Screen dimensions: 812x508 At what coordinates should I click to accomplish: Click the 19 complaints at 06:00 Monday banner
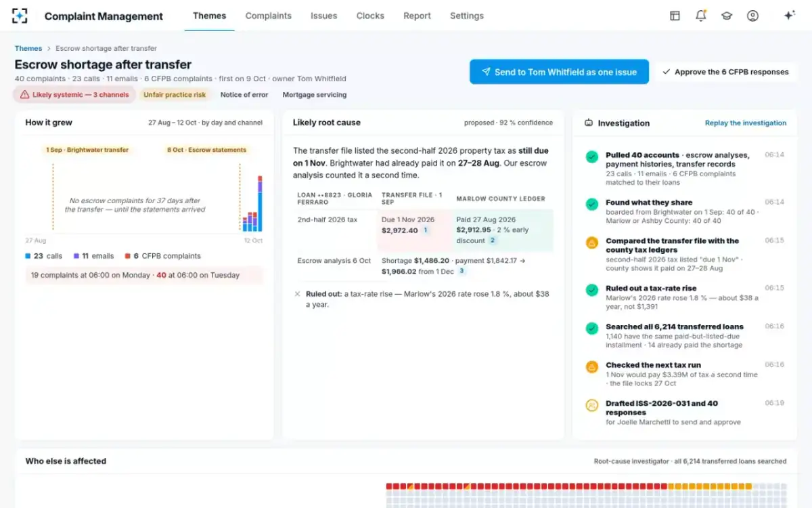144,275
